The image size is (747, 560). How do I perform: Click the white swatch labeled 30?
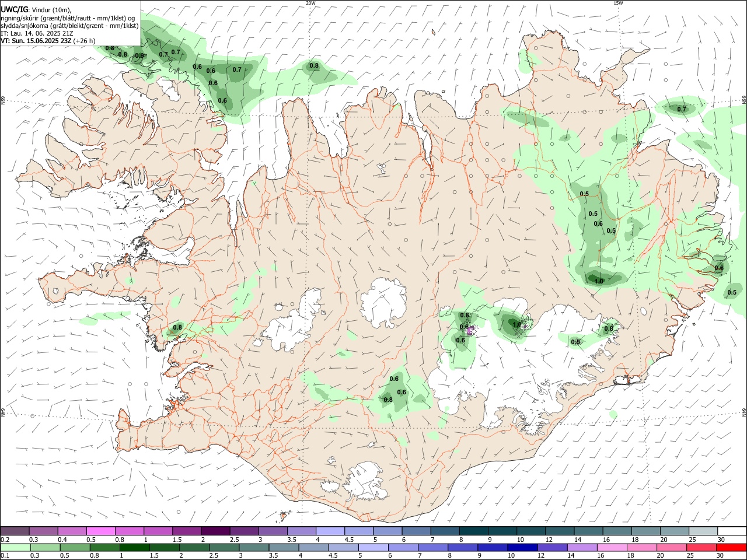(x=731, y=531)
